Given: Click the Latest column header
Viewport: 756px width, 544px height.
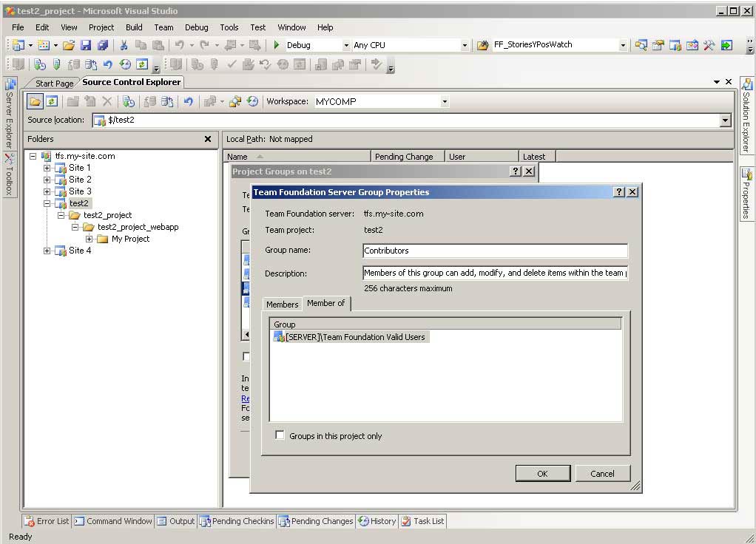Looking at the screenshot, I should 537,157.
